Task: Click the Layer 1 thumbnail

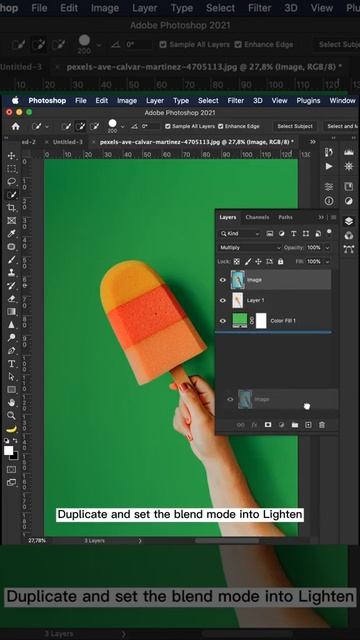Action: [x=238, y=300]
